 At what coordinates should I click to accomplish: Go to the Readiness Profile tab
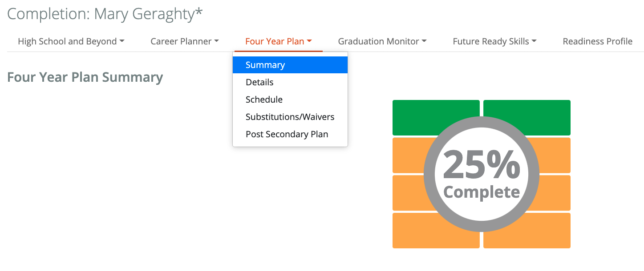597,41
